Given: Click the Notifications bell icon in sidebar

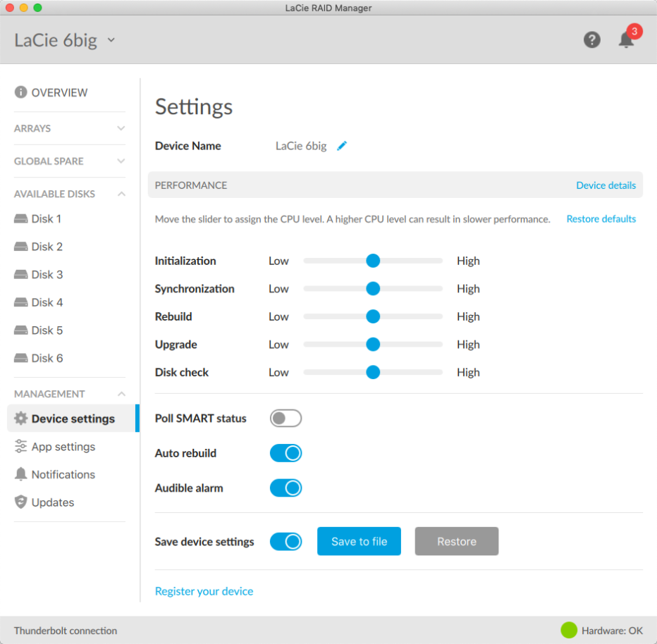Looking at the screenshot, I should tap(20, 474).
